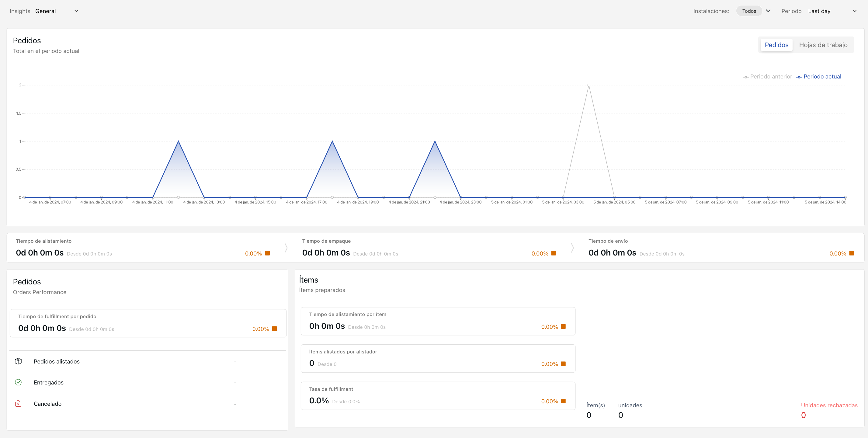The width and height of the screenshot is (868, 438).
Task: Switch to the Pedidos chart tab
Action: click(x=776, y=45)
